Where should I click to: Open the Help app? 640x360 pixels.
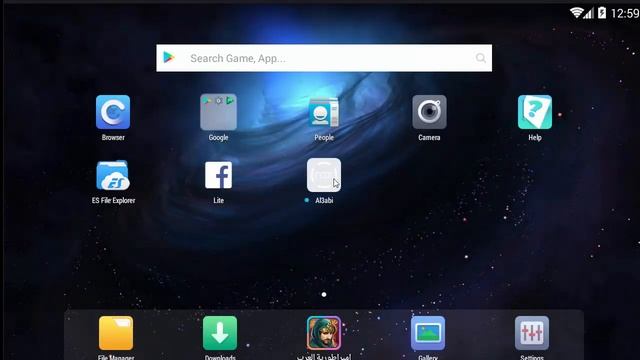(535, 112)
